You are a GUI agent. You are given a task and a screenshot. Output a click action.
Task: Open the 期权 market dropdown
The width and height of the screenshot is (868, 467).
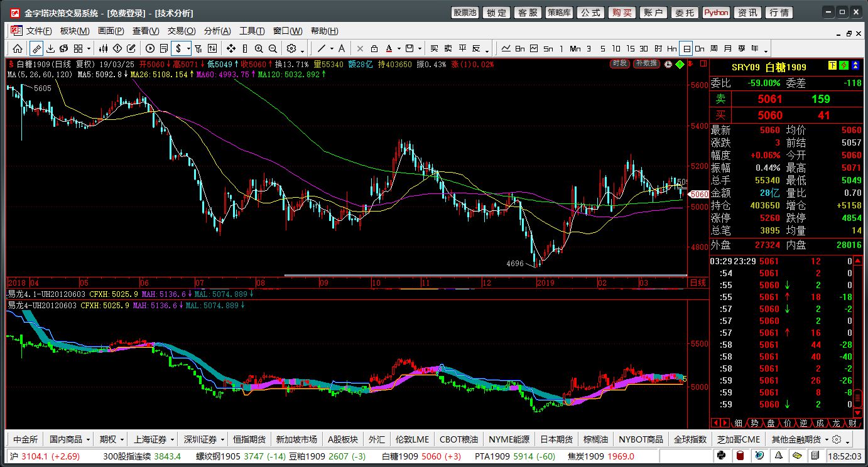[x=112, y=439]
